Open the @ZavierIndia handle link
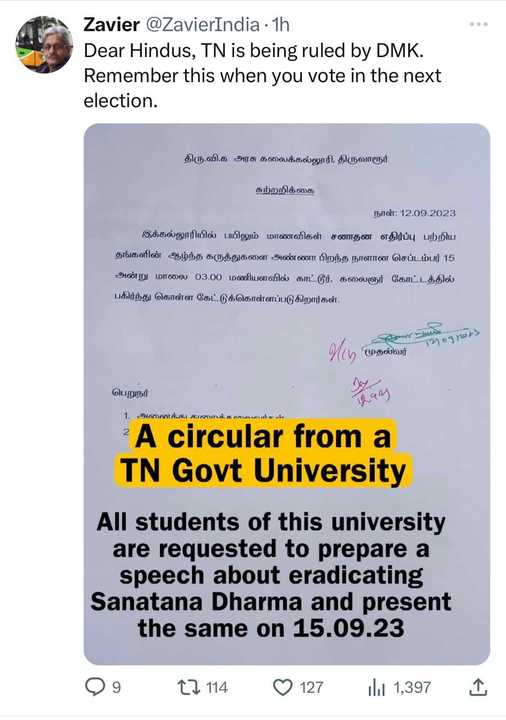This screenshot has width=506, height=720. point(202,24)
